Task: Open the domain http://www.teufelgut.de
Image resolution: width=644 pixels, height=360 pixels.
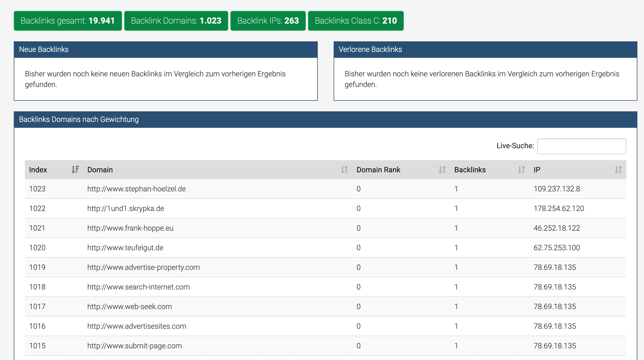Action: 125,248
